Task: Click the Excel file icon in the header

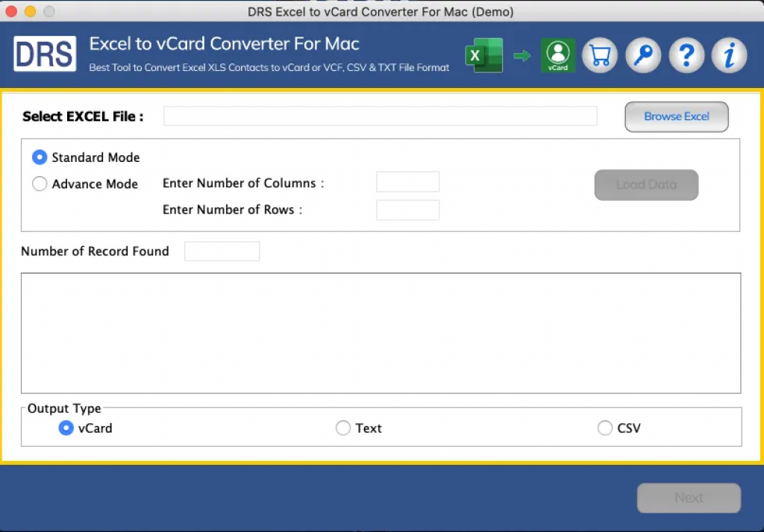Action: point(483,55)
